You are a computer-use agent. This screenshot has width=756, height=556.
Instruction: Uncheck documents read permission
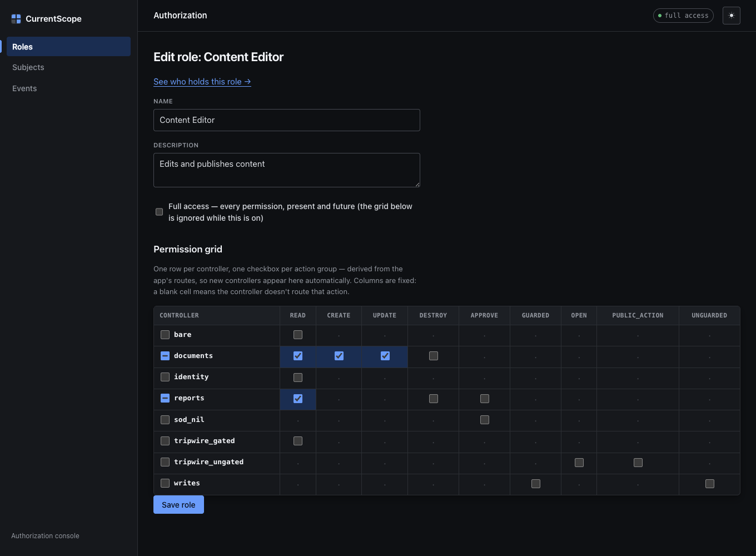pyautogui.click(x=298, y=356)
